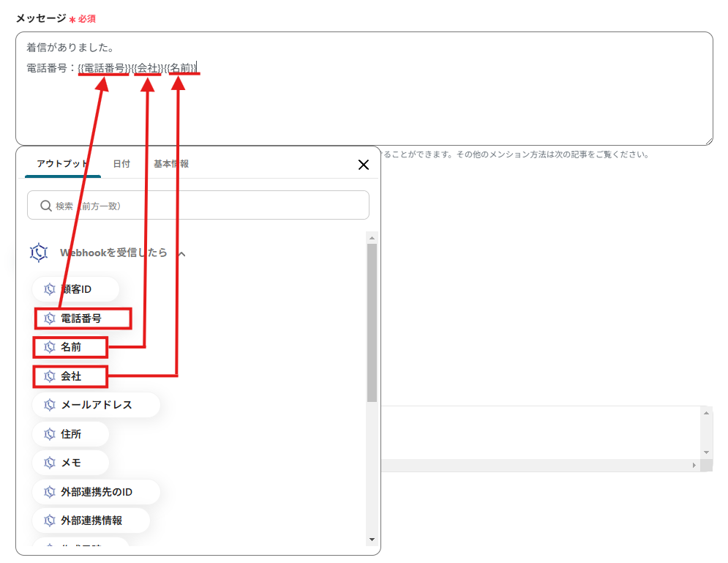Click the 着信がありました。 text line
The width and height of the screenshot is (728, 563).
70,48
